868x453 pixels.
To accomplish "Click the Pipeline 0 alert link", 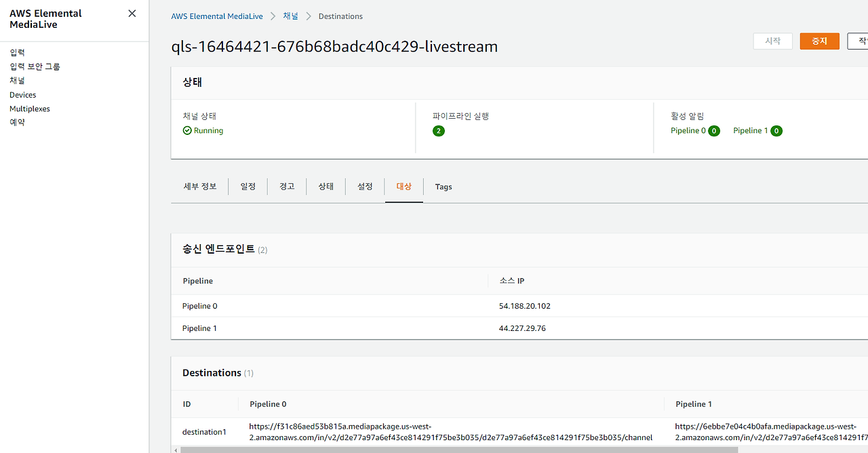I will point(688,131).
